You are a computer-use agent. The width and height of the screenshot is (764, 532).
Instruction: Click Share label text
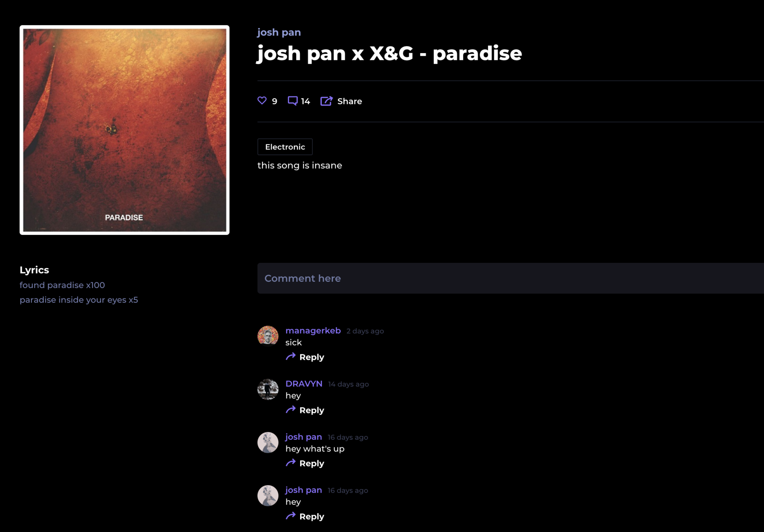click(x=349, y=101)
